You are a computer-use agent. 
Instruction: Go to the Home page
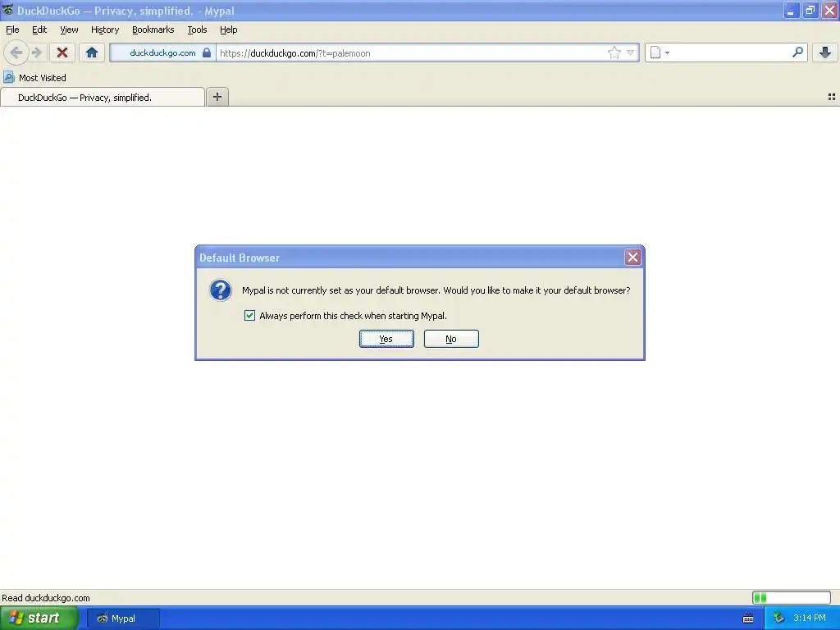coord(92,52)
